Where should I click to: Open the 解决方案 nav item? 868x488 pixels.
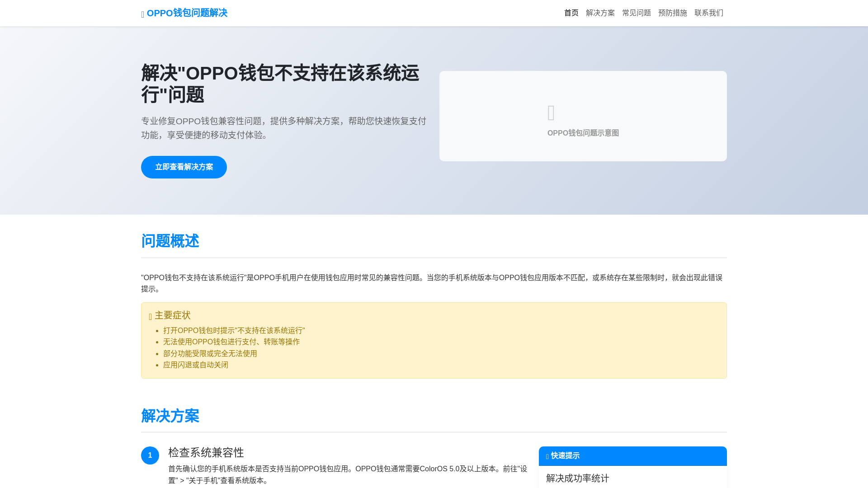point(600,13)
